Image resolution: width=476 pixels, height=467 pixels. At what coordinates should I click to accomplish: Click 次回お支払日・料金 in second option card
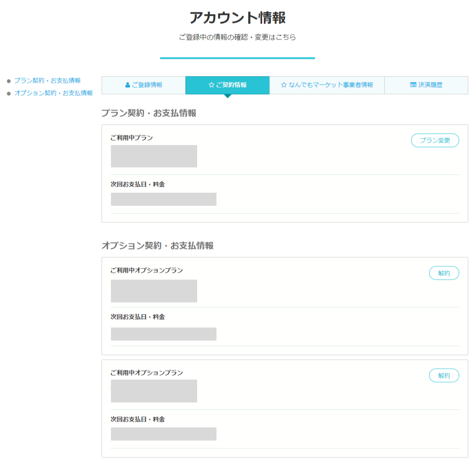(138, 419)
